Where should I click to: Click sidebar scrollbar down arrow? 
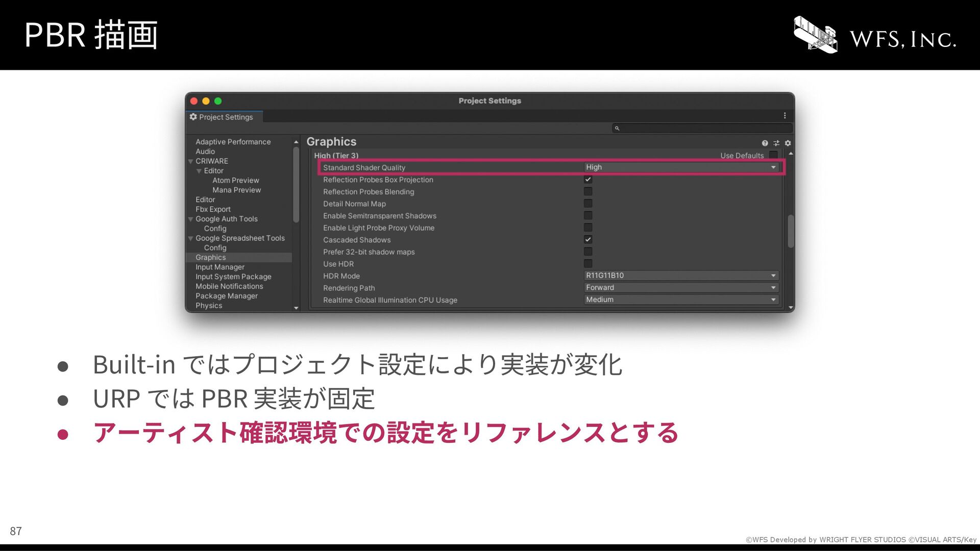(x=296, y=308)
